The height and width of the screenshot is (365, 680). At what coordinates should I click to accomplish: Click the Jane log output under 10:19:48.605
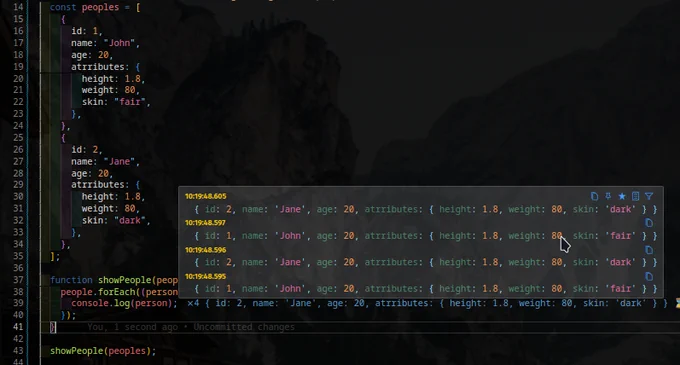pos(426,209)
